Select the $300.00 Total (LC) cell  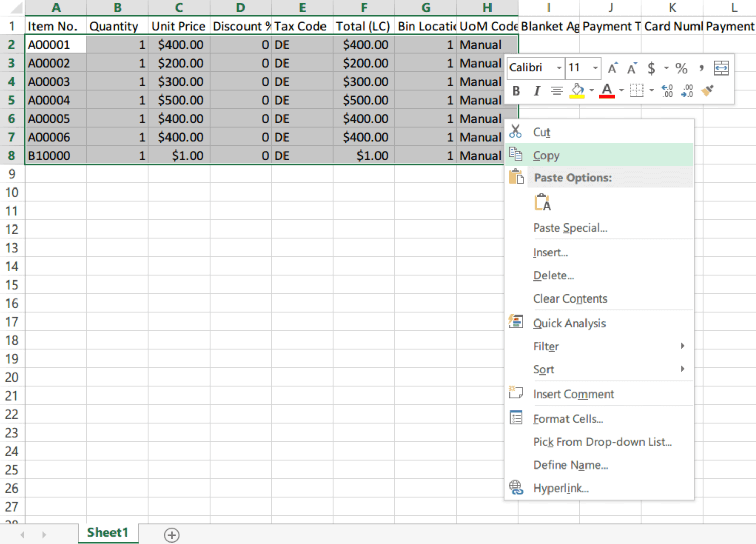click(364, 82)
